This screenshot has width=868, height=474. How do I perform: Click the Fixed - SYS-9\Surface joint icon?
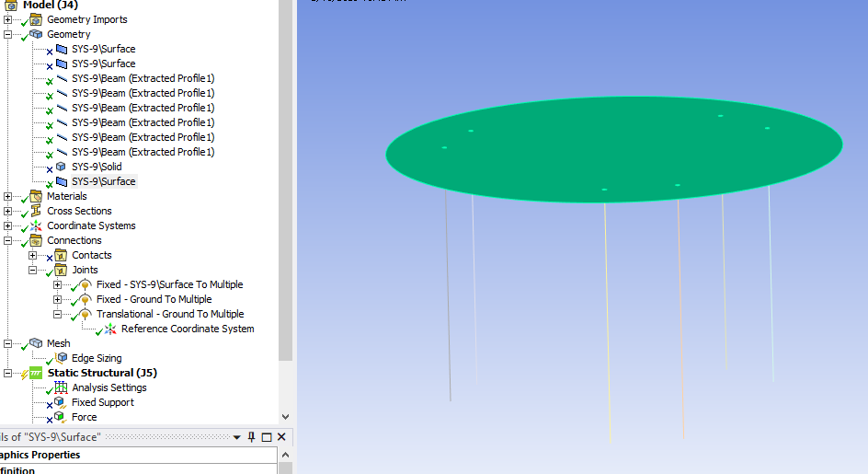coord(86,284)
